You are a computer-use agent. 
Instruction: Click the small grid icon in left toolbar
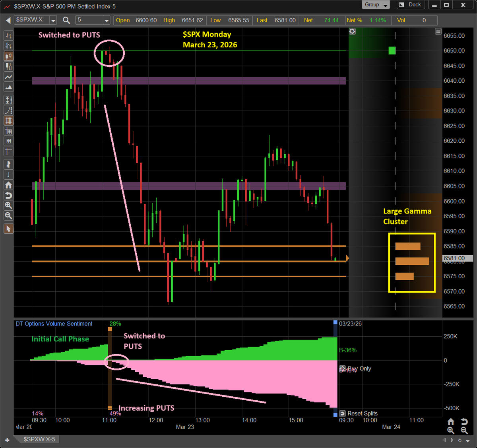point(8,141)
